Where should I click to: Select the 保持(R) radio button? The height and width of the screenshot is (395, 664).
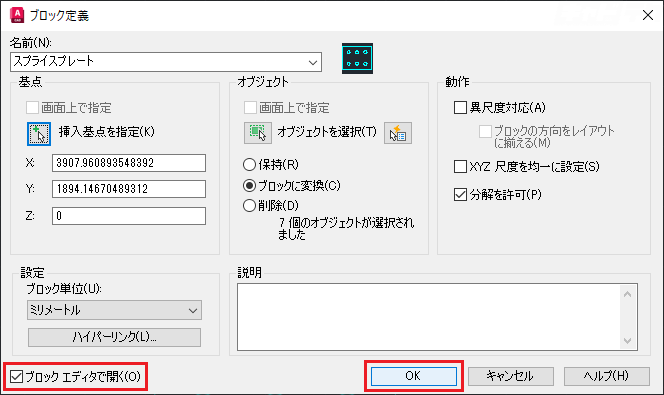tap(249, 164)
